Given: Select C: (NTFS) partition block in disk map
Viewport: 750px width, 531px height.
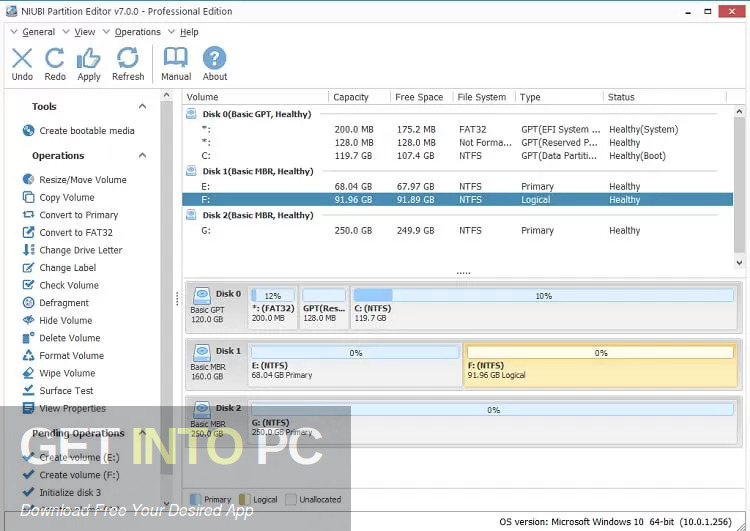Looking at the screenshot, I should 543,307.
